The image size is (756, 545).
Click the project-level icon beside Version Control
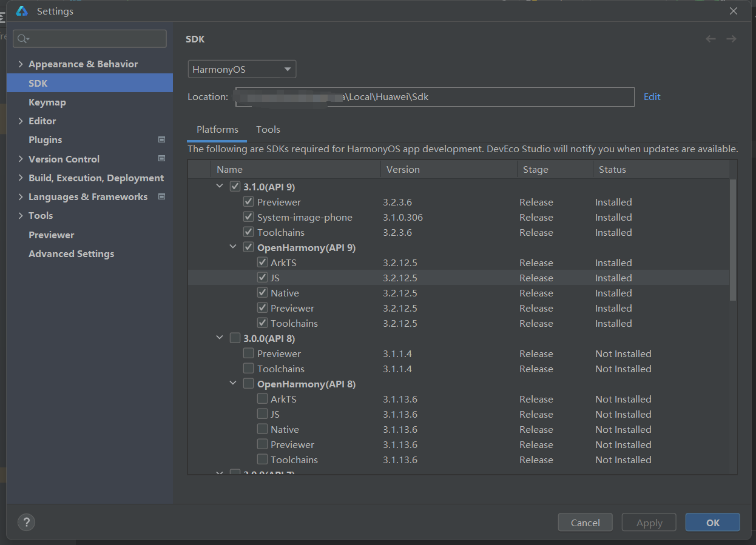point(161,159)
